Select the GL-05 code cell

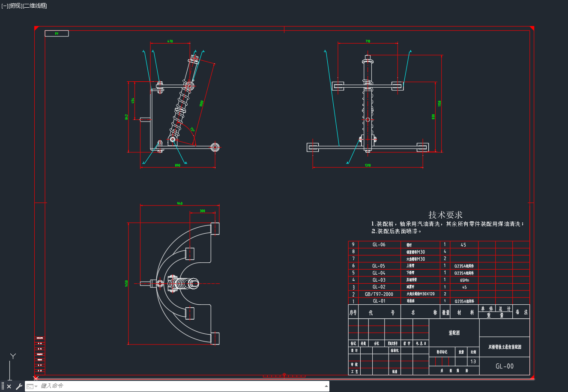click(x=379, y=266)
